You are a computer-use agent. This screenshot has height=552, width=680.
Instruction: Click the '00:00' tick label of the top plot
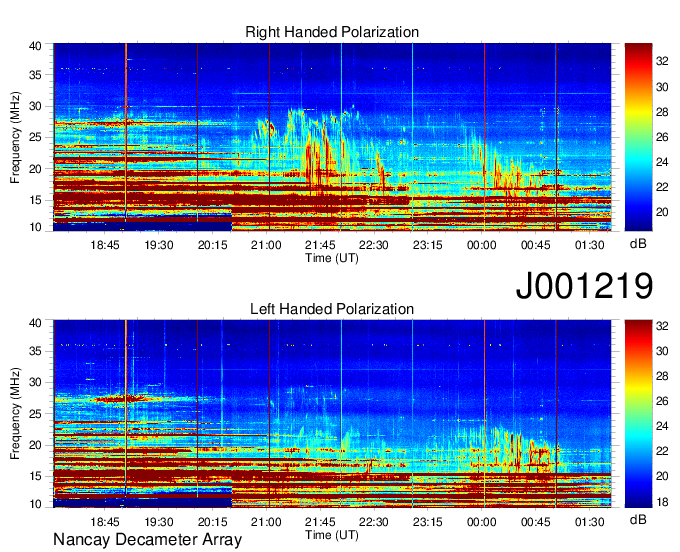(x=481, y=245)
